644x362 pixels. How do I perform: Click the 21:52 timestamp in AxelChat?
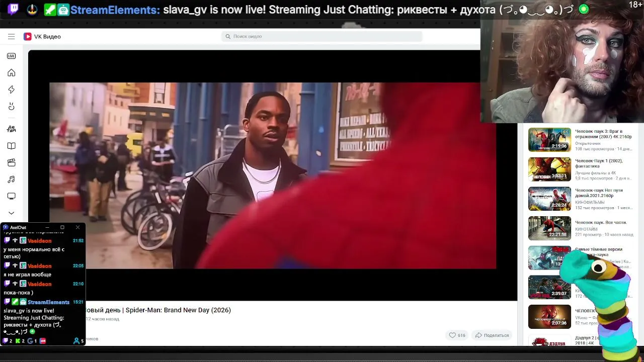pos(78,241)
